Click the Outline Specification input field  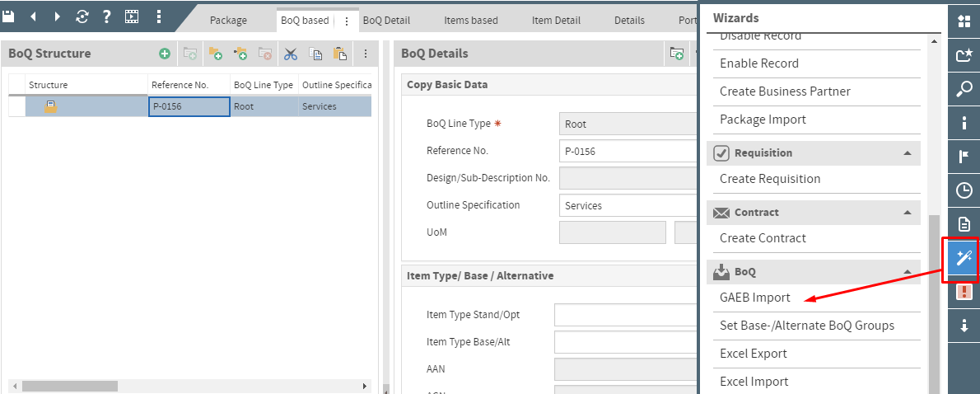[628, 205]
